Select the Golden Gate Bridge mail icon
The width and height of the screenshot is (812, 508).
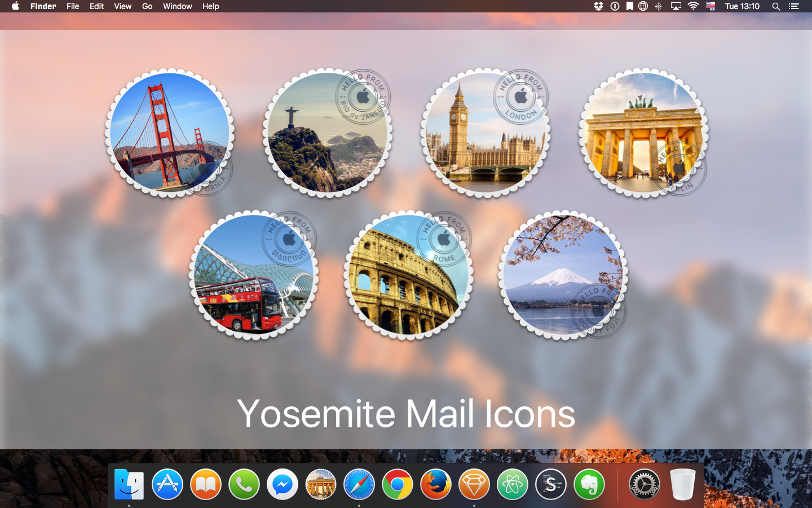[169, 133]
